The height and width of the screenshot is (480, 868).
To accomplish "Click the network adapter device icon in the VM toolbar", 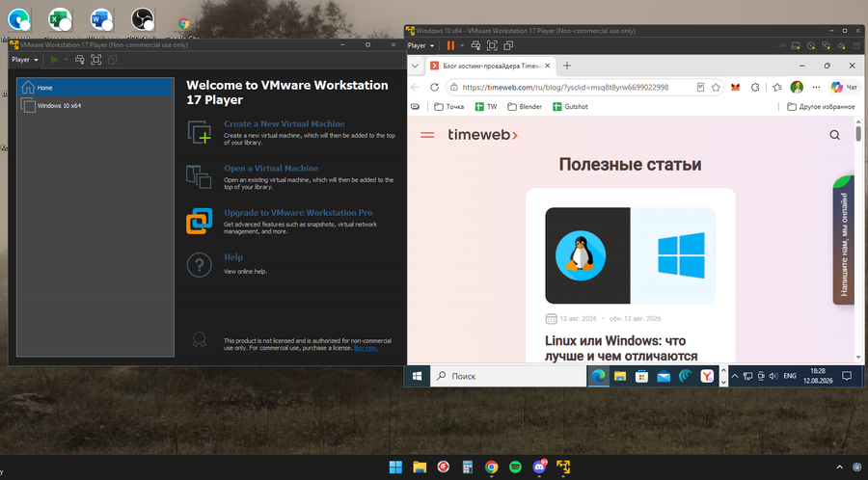I will (826, 46).
